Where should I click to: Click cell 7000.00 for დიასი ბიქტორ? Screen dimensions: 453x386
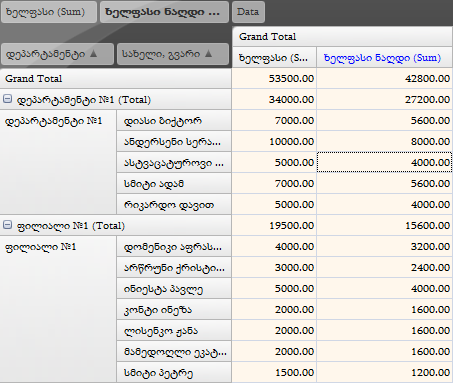pyautogui.click(x=274, y=120)
